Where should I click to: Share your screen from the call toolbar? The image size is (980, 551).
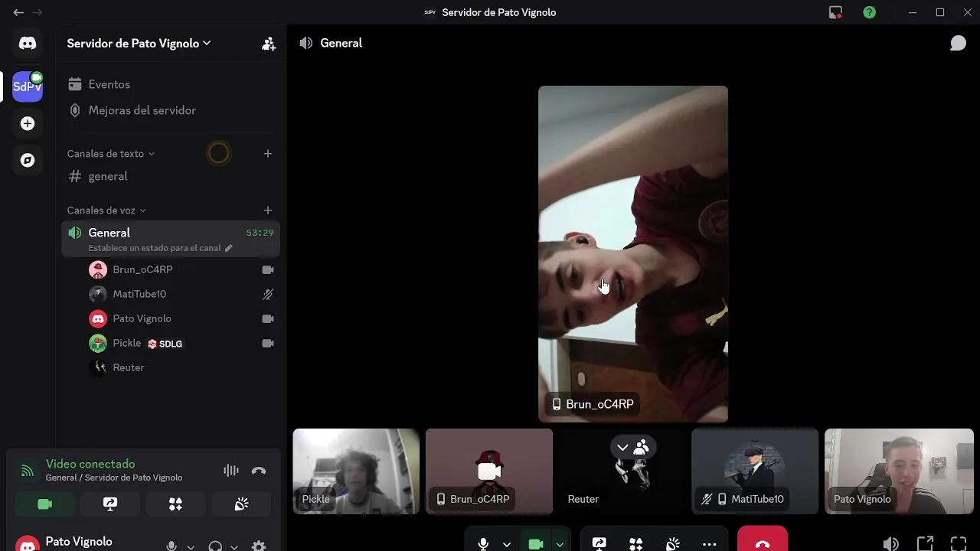599,543
